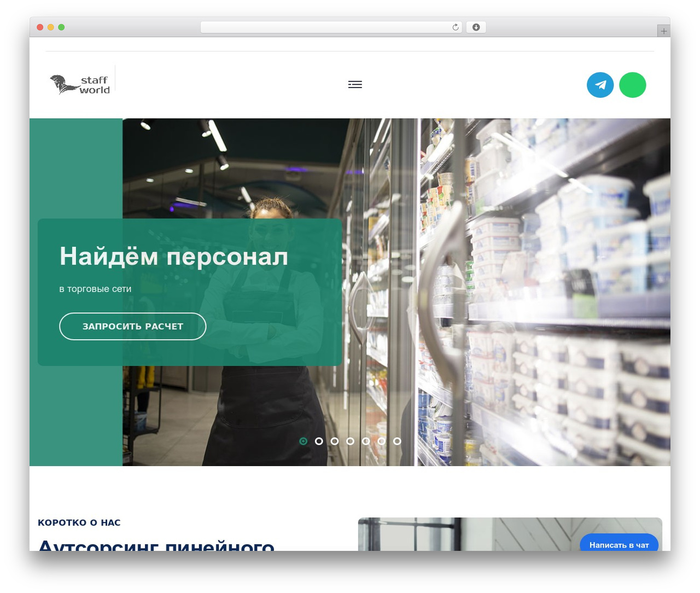Open the hamburger navigation menu

pos(355,84)
